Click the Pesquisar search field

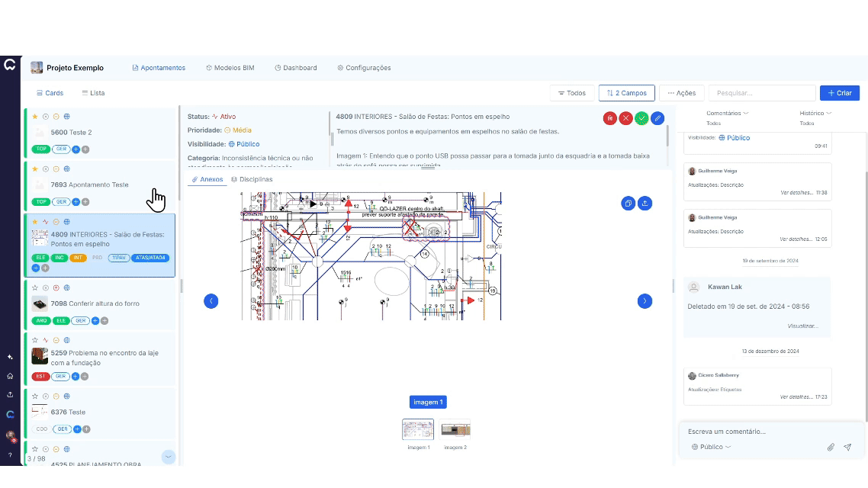(x=762, y=93)
